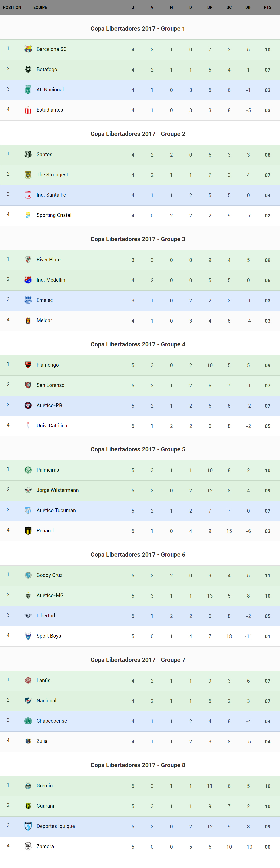The width and height of the screenshot is (280, 868).
Task: Click the EQUIPE column header
Action: click(x=40, y=7)
